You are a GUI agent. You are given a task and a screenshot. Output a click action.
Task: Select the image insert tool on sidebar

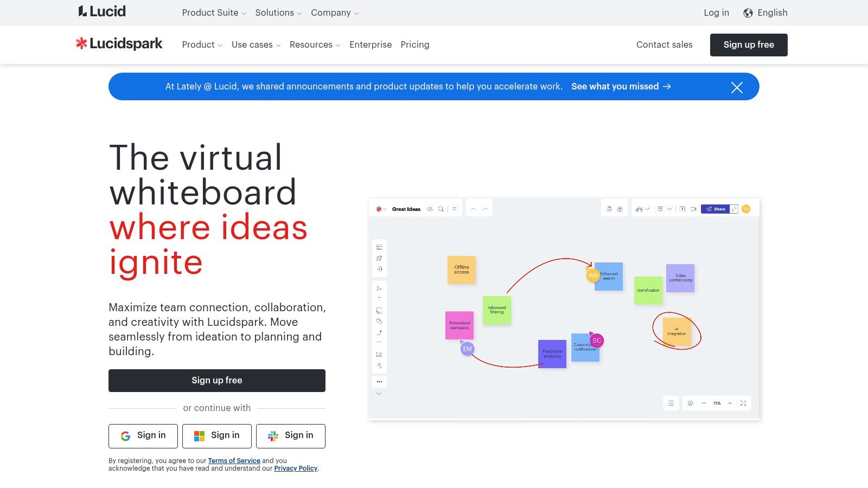point(379,355)
